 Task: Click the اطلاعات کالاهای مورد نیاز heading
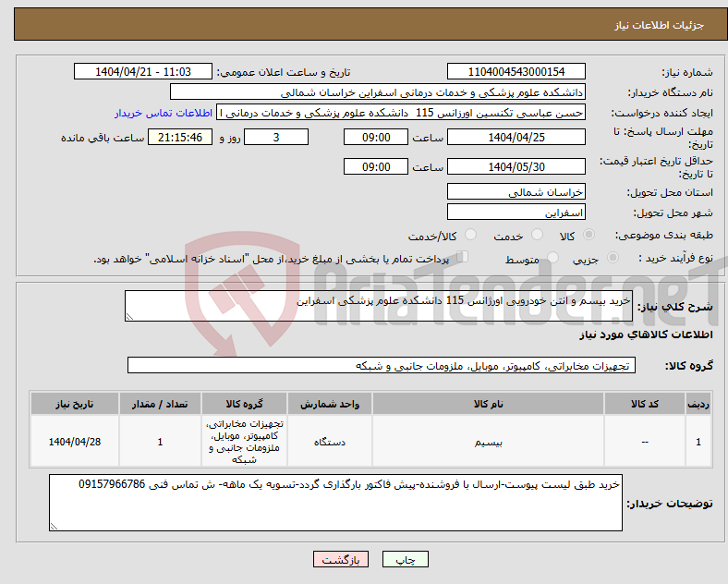646,335
